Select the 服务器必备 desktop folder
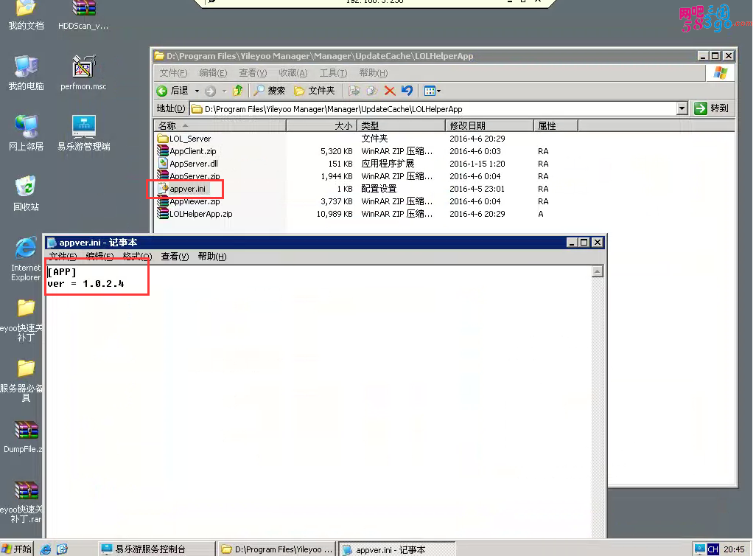This screenshot has width=756, height=556. [x=22, y=380]
